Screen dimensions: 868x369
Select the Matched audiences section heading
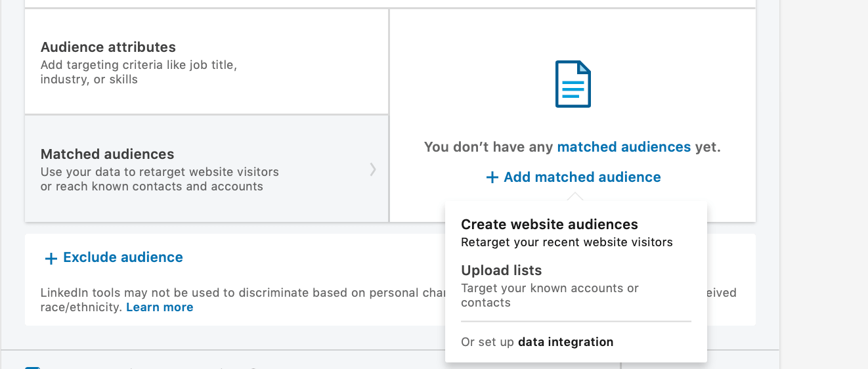(107, 154)
